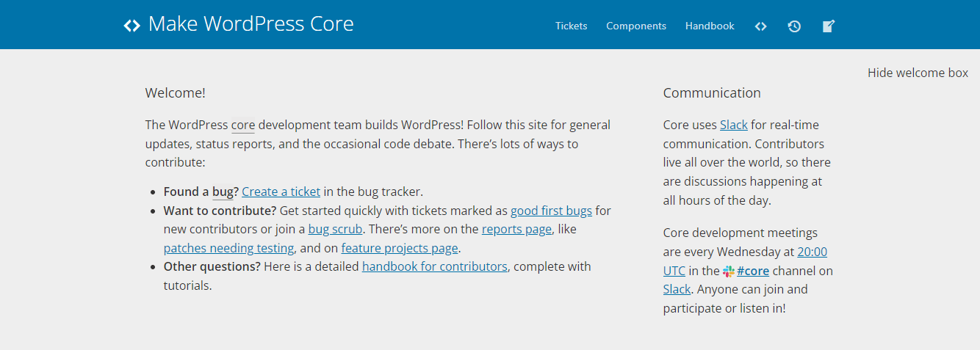Open the Tickets menu item
The height and width of the screenshot is (350, 980).
[571, 26]
